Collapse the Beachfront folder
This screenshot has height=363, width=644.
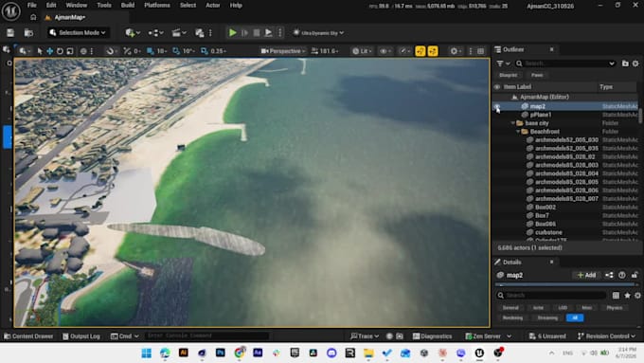[x=518, y=132]
